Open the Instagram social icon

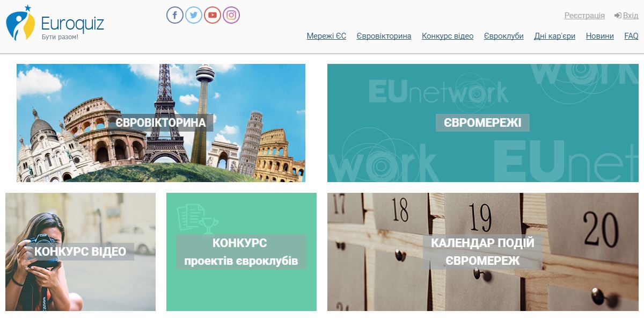pyautogui.click(x=231, y=15)
